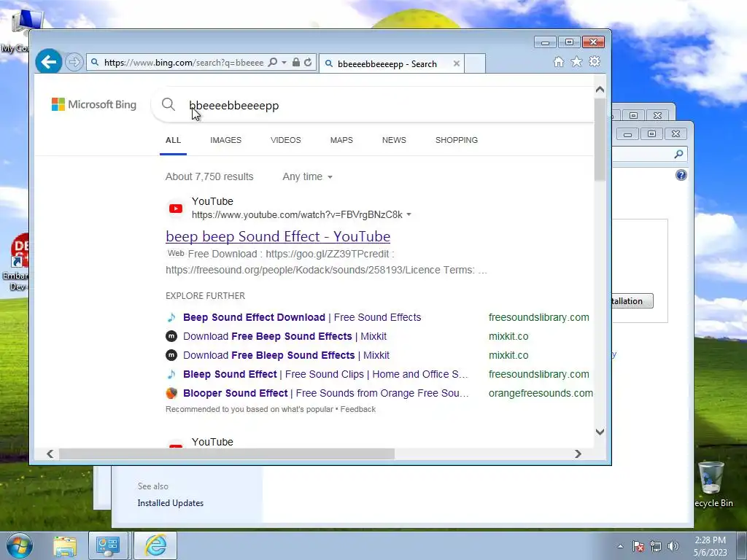
Task: Click About 7,750 results text
Action: click(209, 176)
